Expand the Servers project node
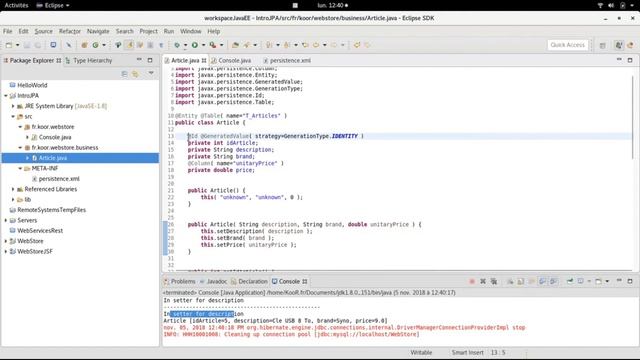This screenshot has width=640, height=360. [6, 220]
